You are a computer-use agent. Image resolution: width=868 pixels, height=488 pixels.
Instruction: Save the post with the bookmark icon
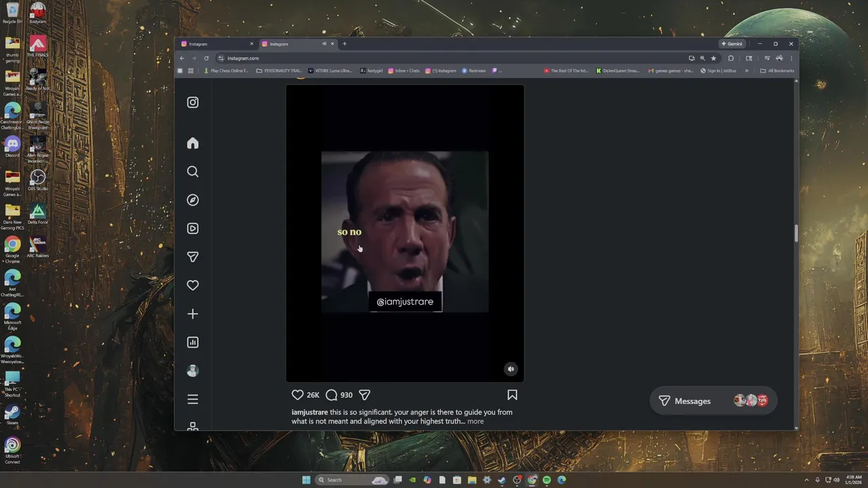coord(512,394)
